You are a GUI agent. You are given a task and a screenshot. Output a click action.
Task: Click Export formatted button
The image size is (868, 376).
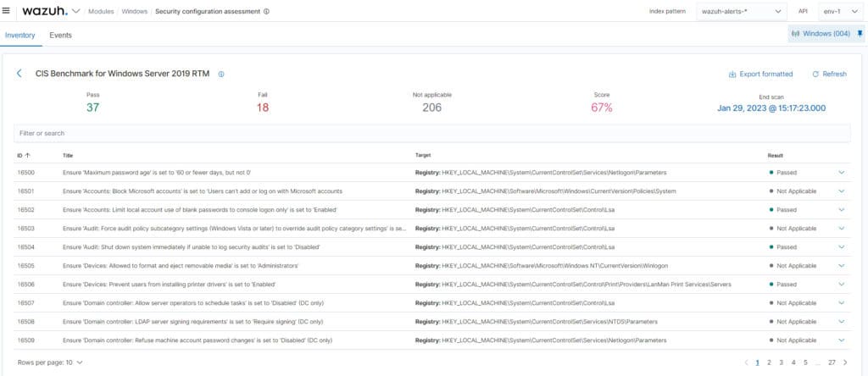pyautogui.click(x=760, y=75)
